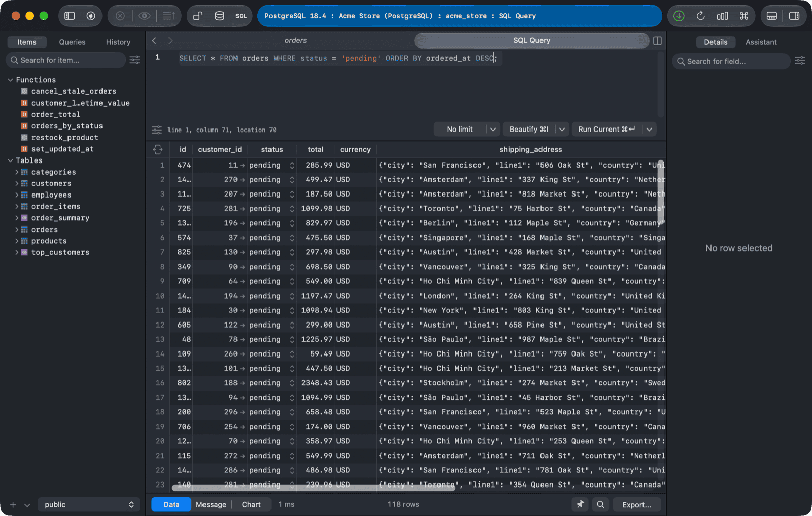
Task: Show the Message results tab
Action: (x=211, y=504)
